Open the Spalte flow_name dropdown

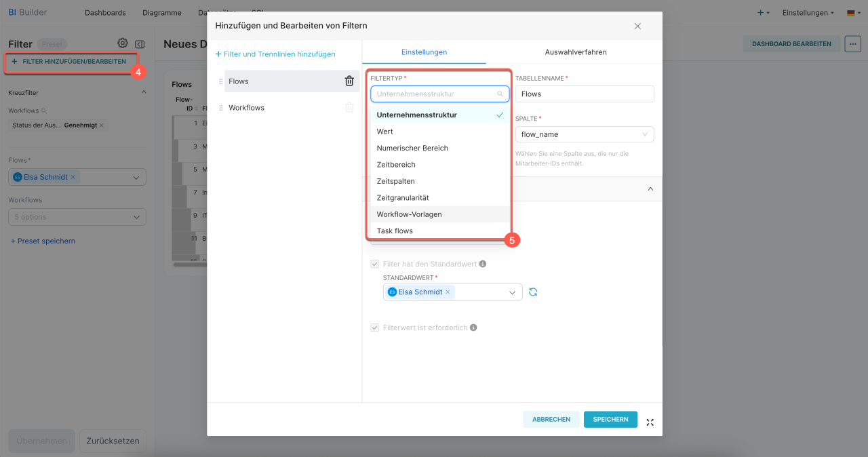point(584,134)
